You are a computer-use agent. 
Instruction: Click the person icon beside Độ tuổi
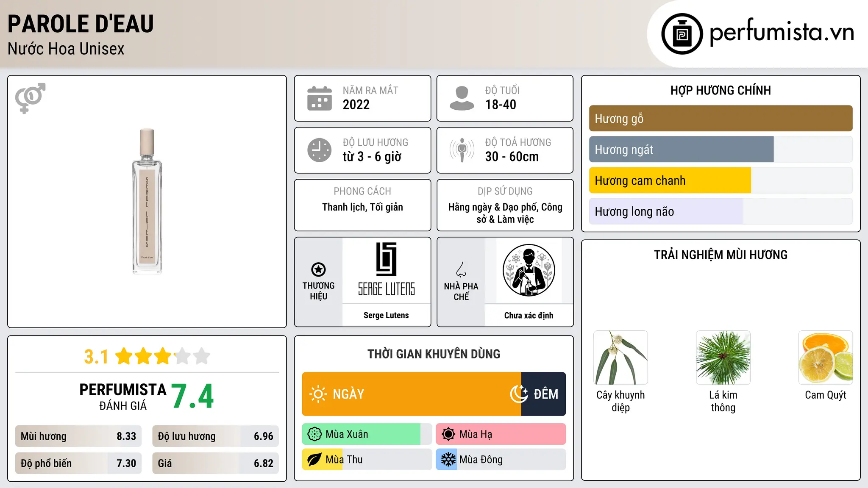[x=462, y=98]
